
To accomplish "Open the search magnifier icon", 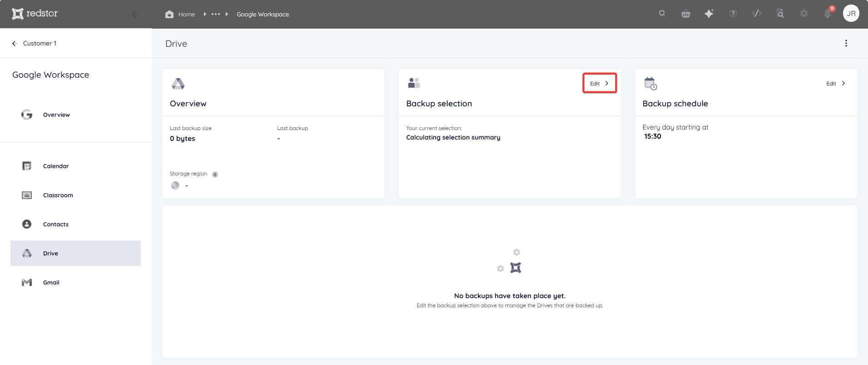I will click(662, 14).
